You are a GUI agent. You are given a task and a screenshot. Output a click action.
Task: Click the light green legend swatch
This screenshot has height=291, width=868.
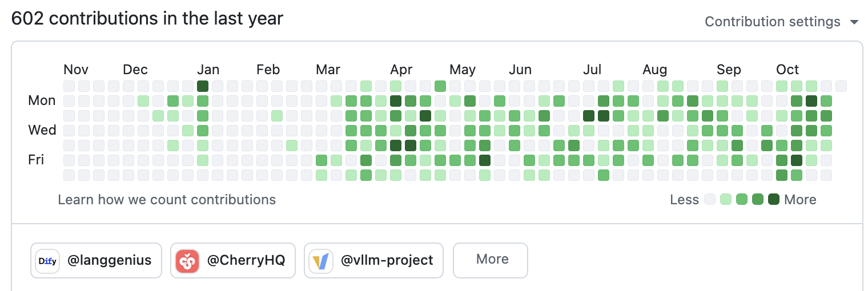pos(726,200)
